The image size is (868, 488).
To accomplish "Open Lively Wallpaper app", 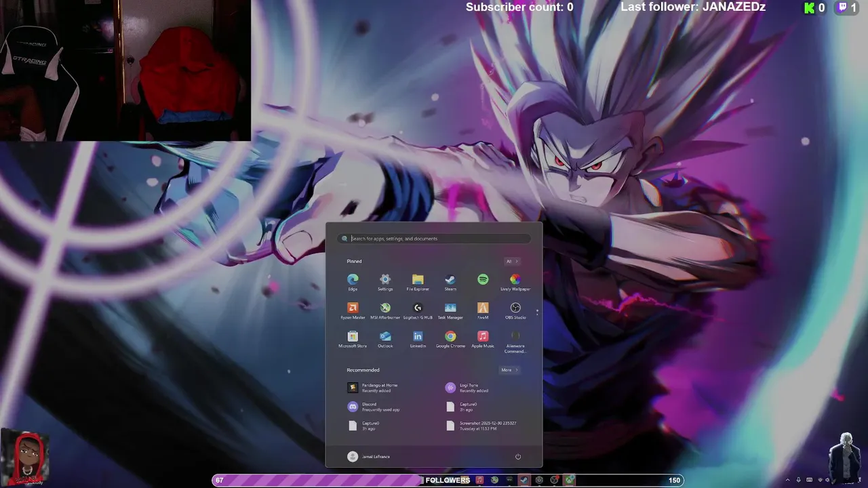I will pyautogui.click(x=515, y=282).
